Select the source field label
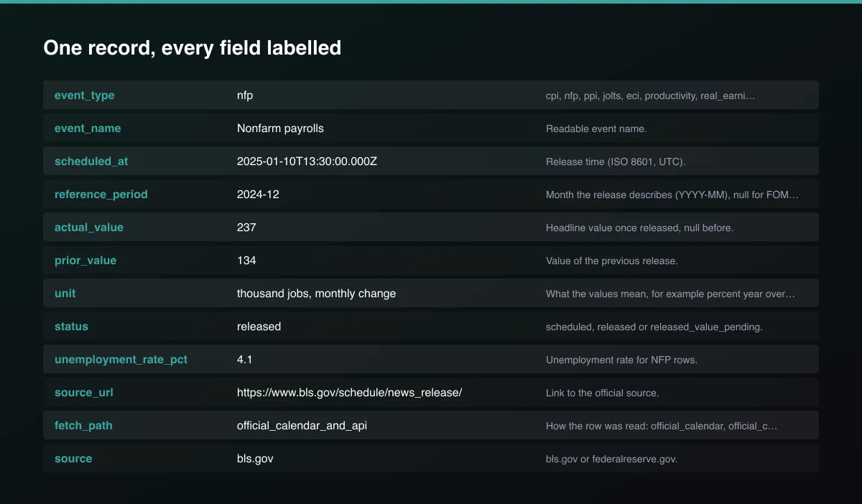 pos(73,459)
